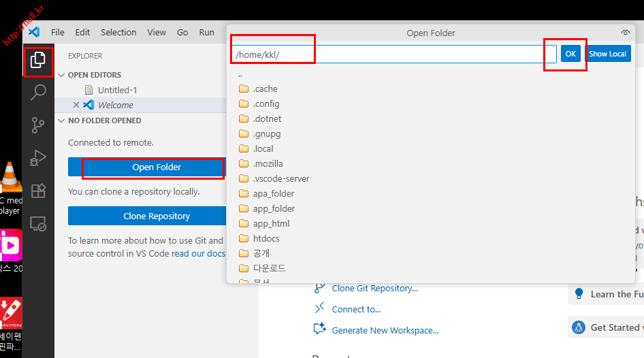Open the Explorer view in activity bar
This screenshot has height=358, width=644.
tap(38, 60)
